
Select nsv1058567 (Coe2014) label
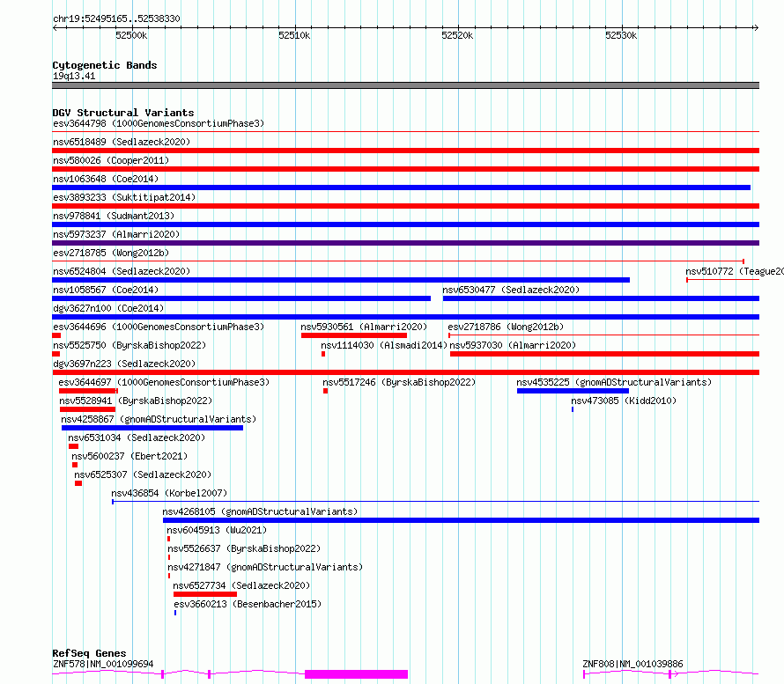click(x=106, y=290)
